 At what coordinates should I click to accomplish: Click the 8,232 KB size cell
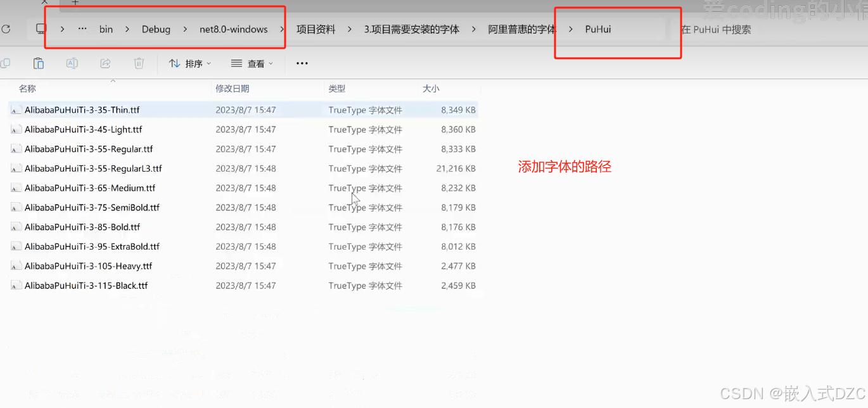459,188
